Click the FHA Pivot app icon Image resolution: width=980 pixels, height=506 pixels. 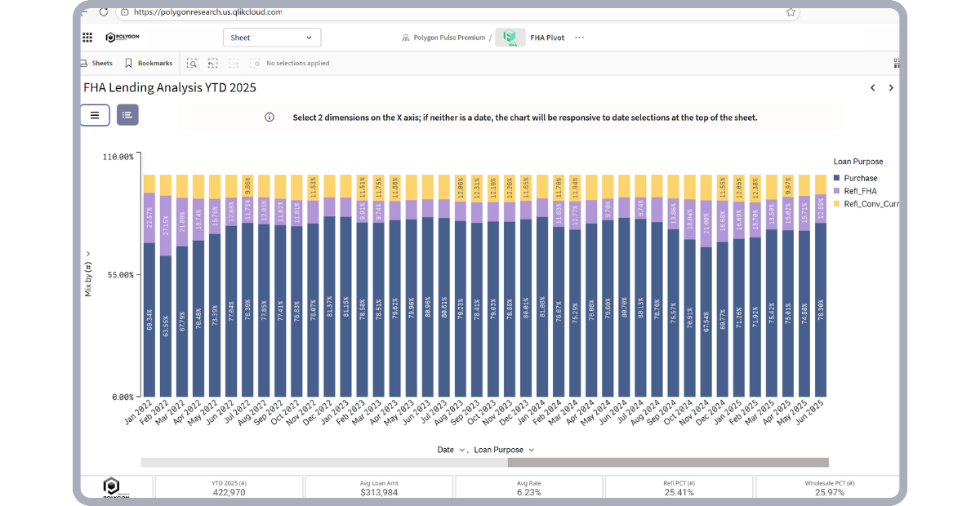tap(509, 37)
